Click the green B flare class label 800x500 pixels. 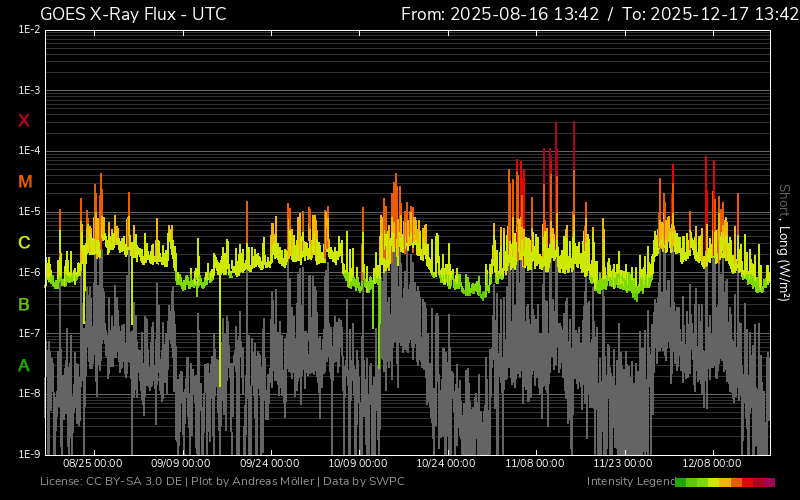(x=24, y=305)
